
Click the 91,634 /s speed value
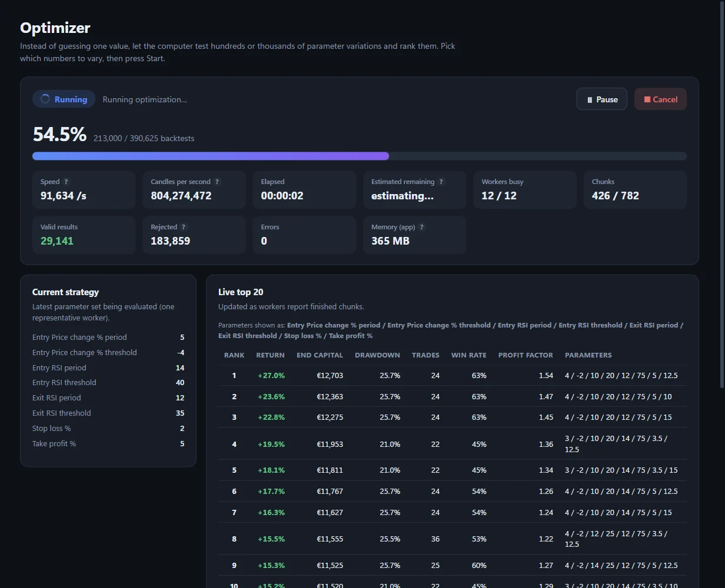coord(64,196)
